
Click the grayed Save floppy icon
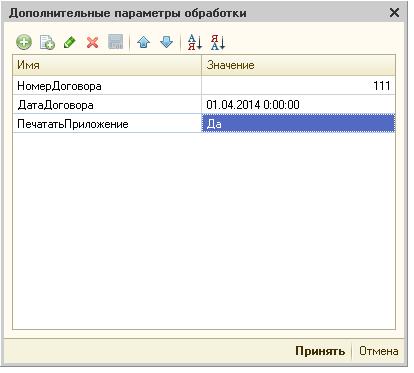coord(115,42)
